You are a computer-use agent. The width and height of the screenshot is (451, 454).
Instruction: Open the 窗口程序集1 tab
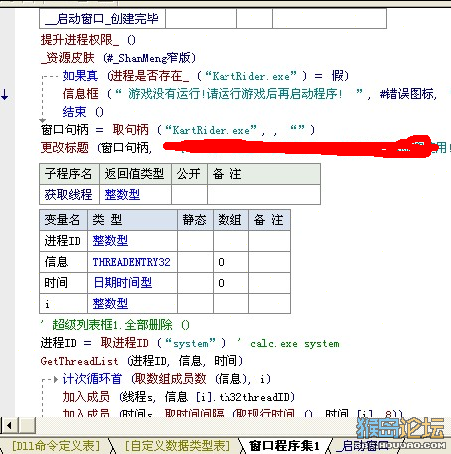pos(284,446)
